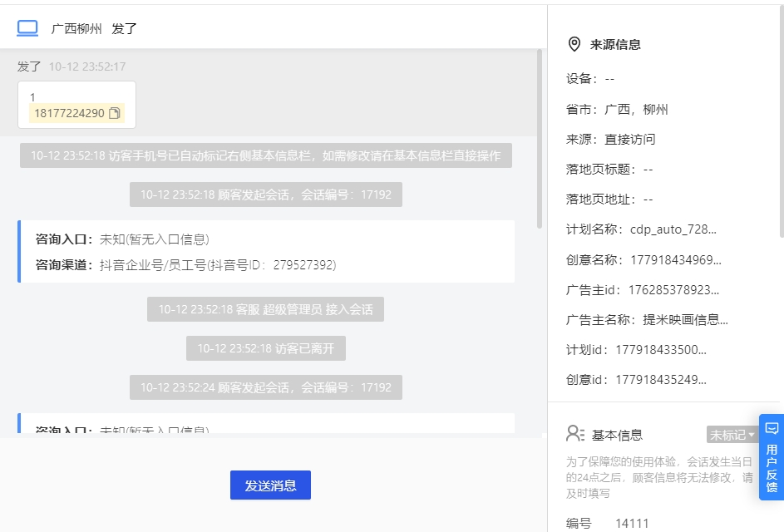
Task: Click the 来源: 直接访问 field
Action: 610,140
